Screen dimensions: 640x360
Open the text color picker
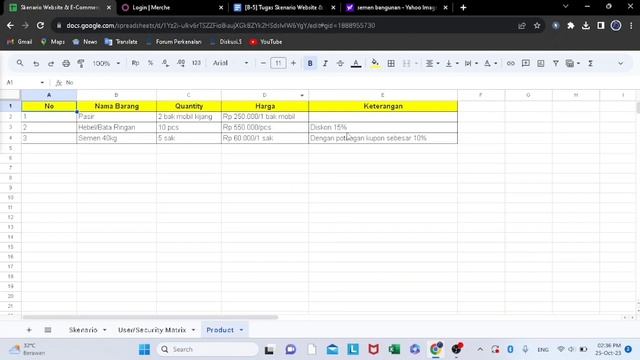pos(356,63)
